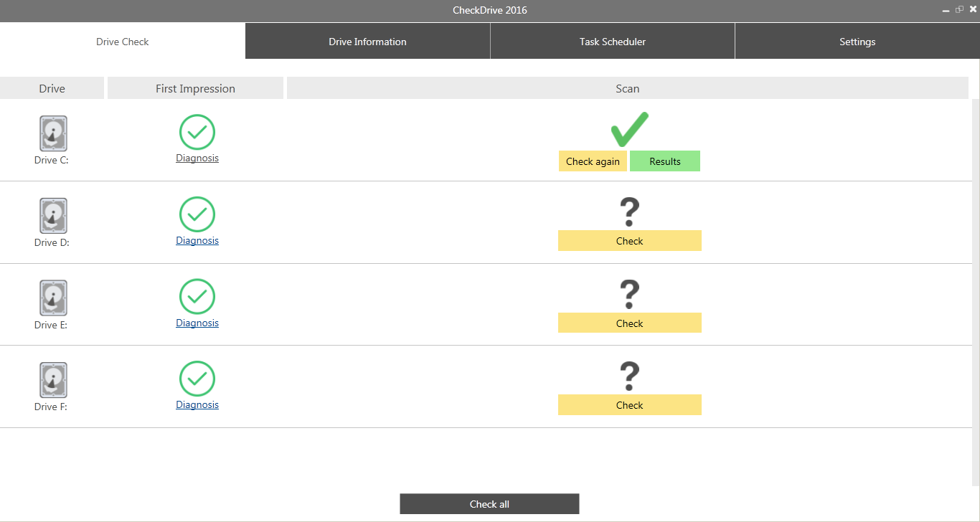The height and width of the screenshot is (522, 980).
Task: Open the Diagnosis link for Drive D:
Action: [x=197, y=240]
